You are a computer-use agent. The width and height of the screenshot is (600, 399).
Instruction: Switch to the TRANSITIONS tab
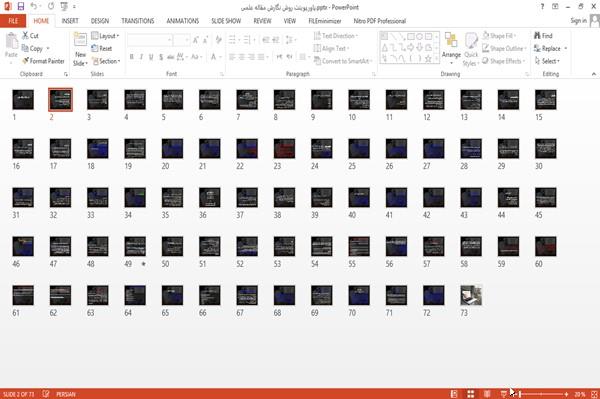point(138,21)
